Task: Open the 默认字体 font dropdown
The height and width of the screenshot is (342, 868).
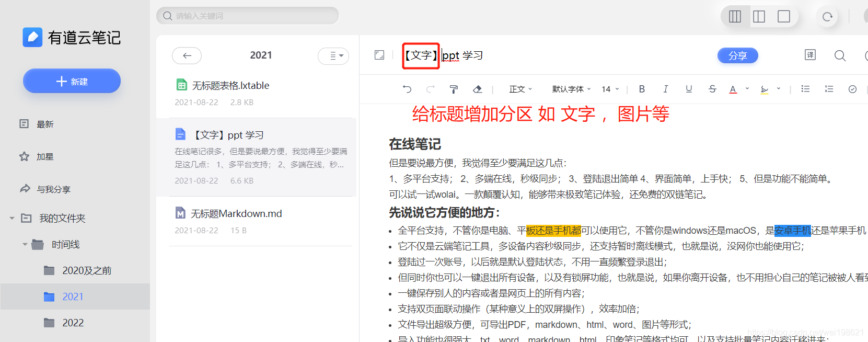Action: tap(571, 89)
